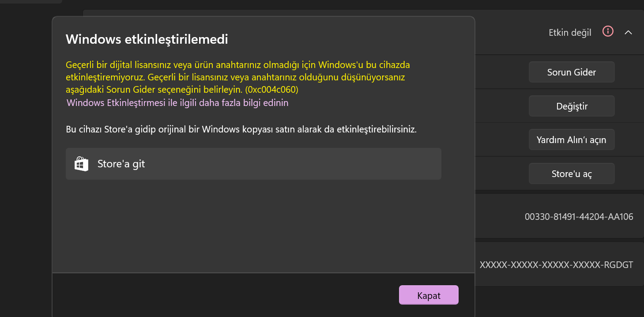Click the sentence starting Bu cihazı Store'a gidip

pos(241,130)
